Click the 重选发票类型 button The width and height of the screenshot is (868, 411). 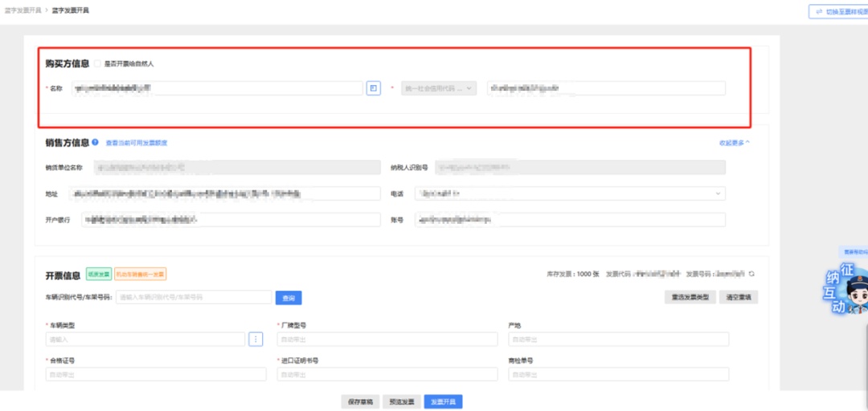[x=690, y=298]
